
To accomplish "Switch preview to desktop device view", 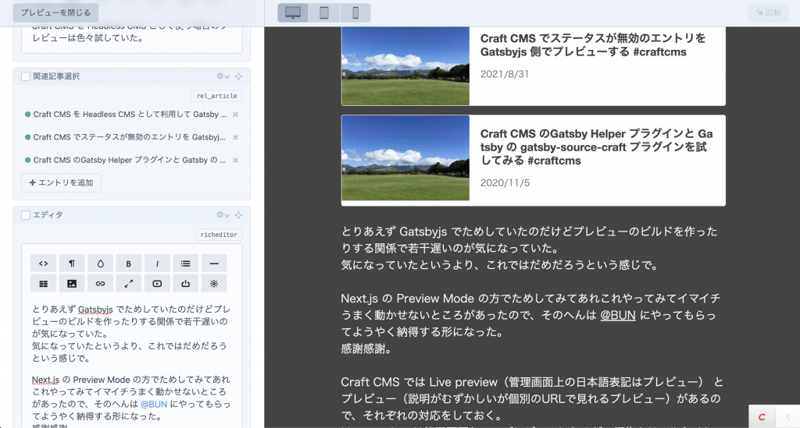I will [293, 13].
